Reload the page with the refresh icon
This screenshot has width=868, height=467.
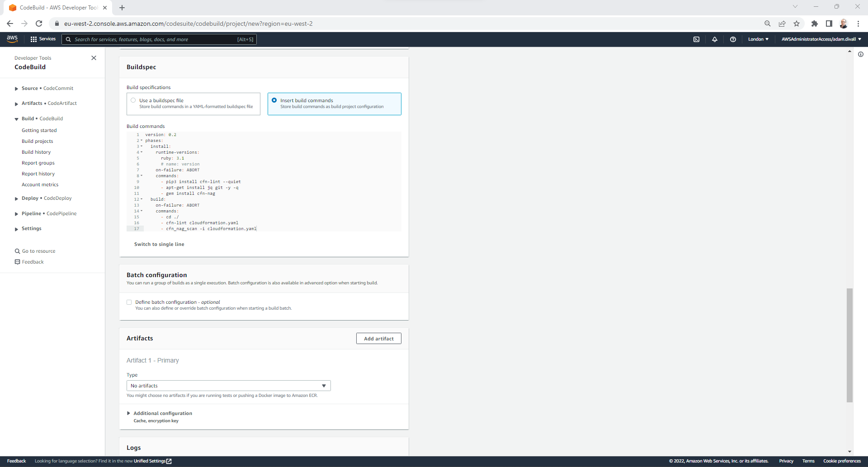39,24
